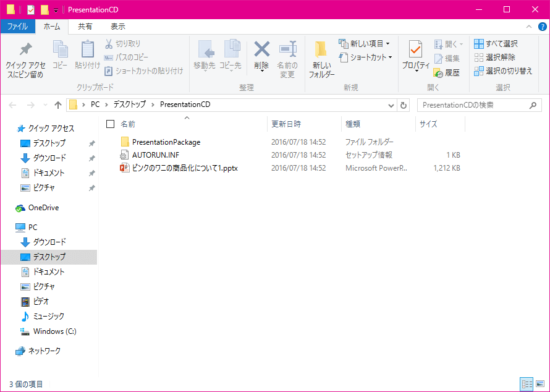This screenshot has width=550, height=392.
Task: Open recent locations dropdown arrow
Action: point(45,105)
